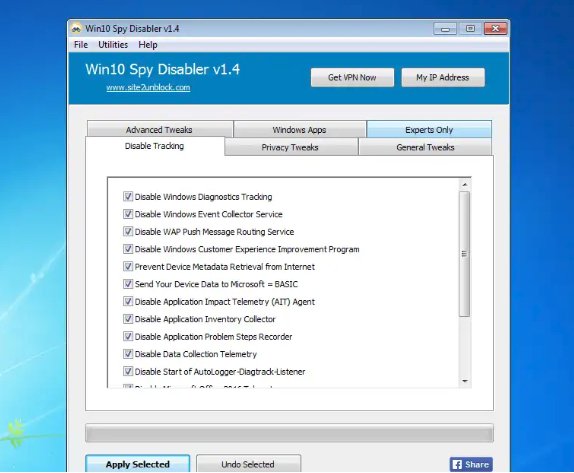Toggle Disable Application Problem Steps Recorder checkbox
The height and width of the screenshot is (473, 574).
pos(128,336)
